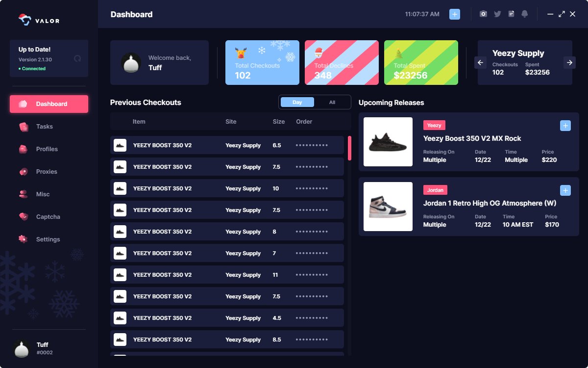Click the Settings sidebar icon
This screenshot has height=368, width=588.
click(23, 239)
